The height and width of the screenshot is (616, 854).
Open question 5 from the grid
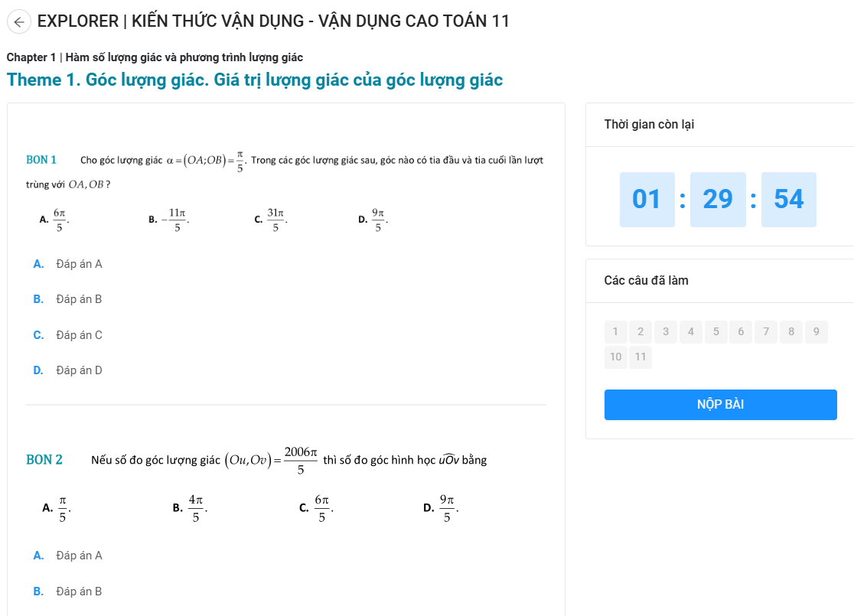click(715, 331)
